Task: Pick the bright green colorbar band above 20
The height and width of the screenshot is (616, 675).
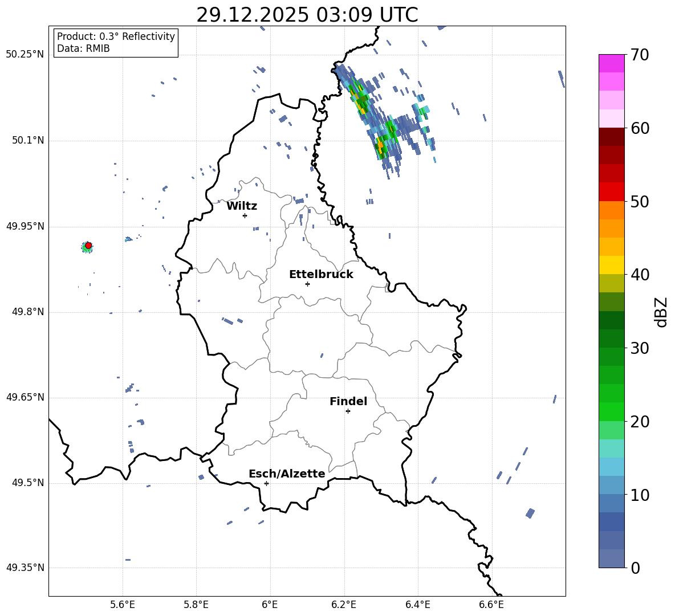Action: [x=611, y=412]
